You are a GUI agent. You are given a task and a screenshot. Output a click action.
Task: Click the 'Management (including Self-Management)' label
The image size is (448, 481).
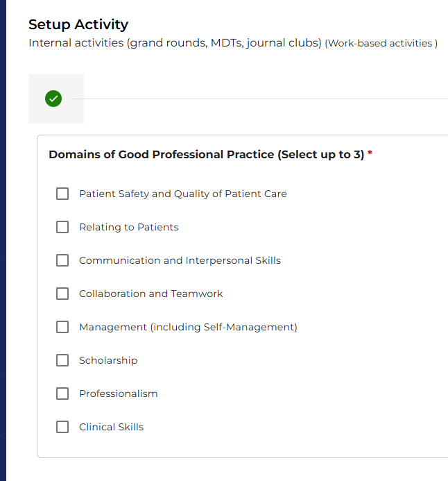click(x=188, y=327)
